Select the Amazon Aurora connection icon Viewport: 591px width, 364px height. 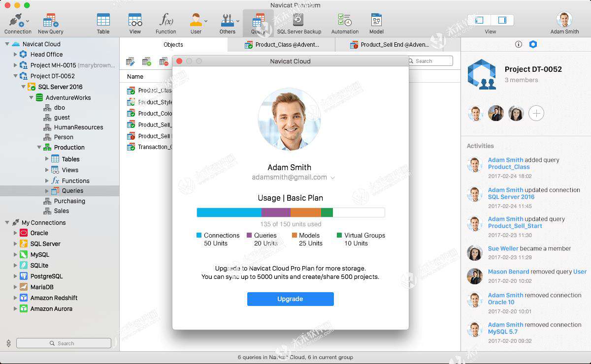pyautogui.click(x=24, y=309)
